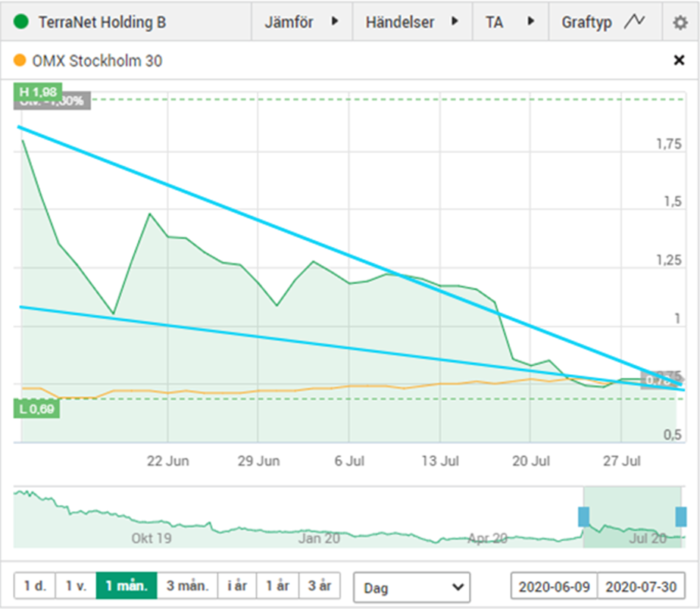
Task: Click the 20 Jul axis label
Action: tap(531, 461)
